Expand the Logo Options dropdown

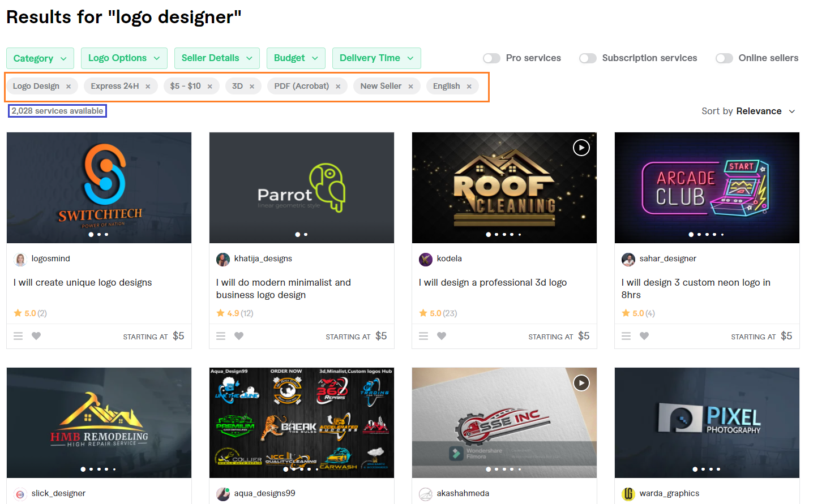click(x=124, y=58)
